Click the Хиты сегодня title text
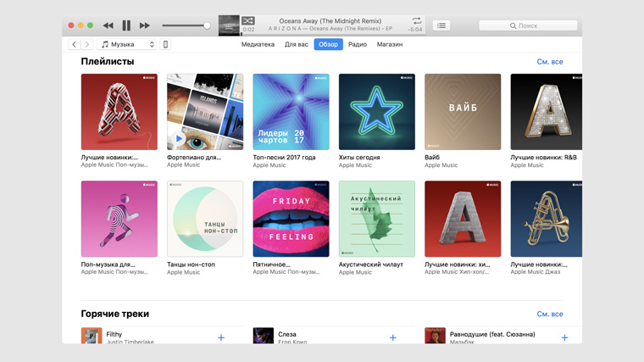 (359, 158)
